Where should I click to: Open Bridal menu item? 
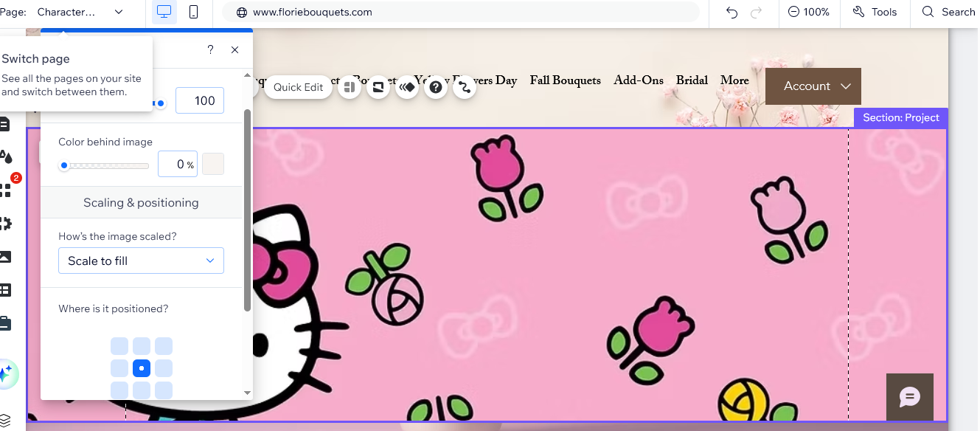(x=692, y=80)
